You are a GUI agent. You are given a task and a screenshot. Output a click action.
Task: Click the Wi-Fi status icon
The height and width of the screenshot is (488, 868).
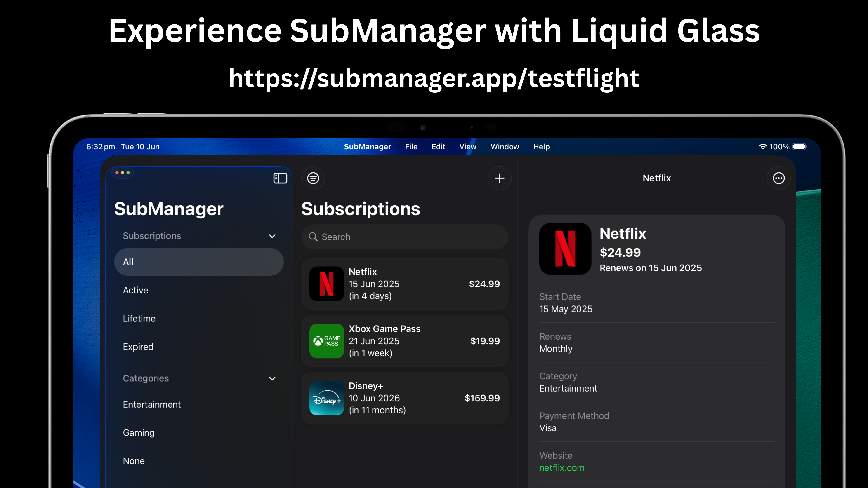tap(762, 146)
